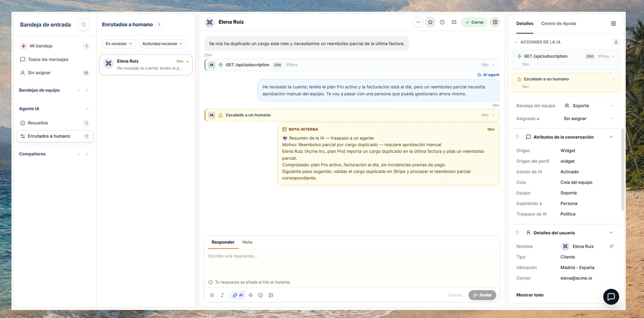This screenshot has height=318, width=644.
Task: Toggle bold formatting in the composer
Action: click(x=212, y=295)
